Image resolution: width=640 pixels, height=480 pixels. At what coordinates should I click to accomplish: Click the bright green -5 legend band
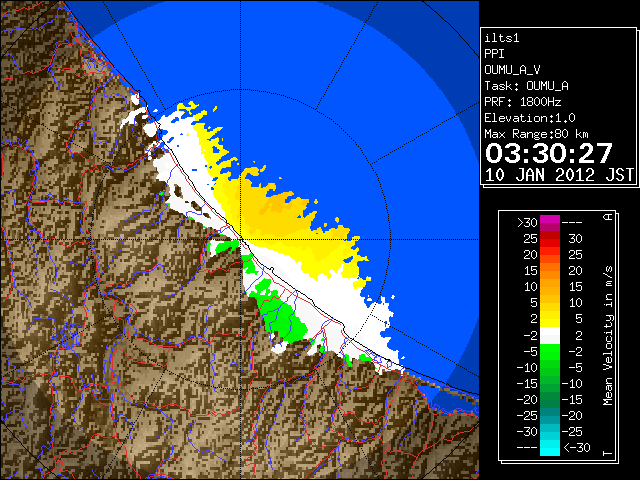click(x=550, y=351)
